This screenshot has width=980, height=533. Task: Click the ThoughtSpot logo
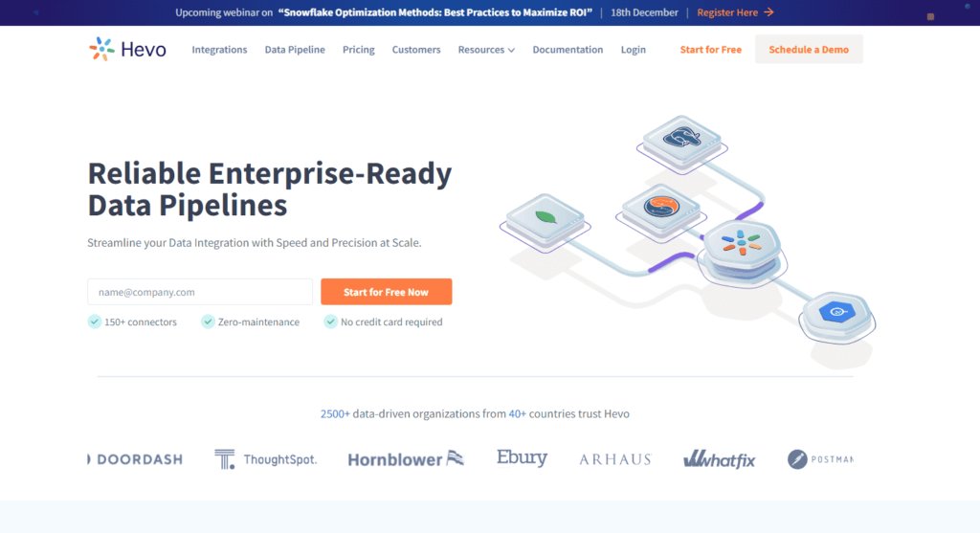(x=266, y=459)
